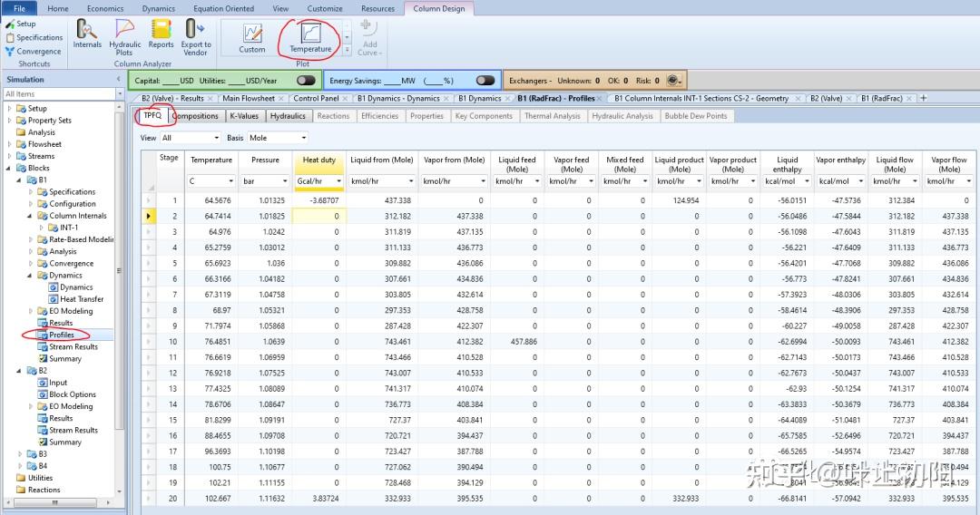This screenshot has height=515, width=980.
Task: Toggle the Energy Savings switch
Action: tap(485, 81)
